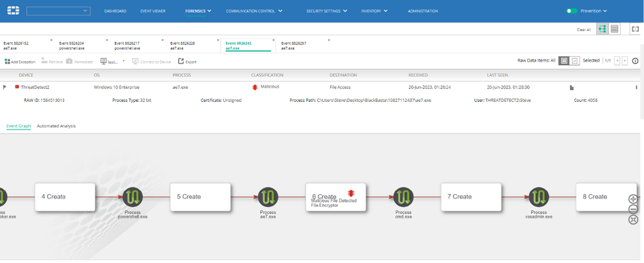
Task: Open the side-by-side compare view
Action: pyautogui.click(x=636, y=29)
